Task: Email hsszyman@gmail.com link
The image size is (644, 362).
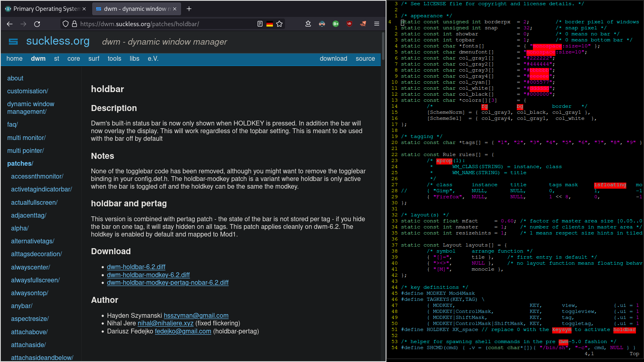Action: click(196, 316)
